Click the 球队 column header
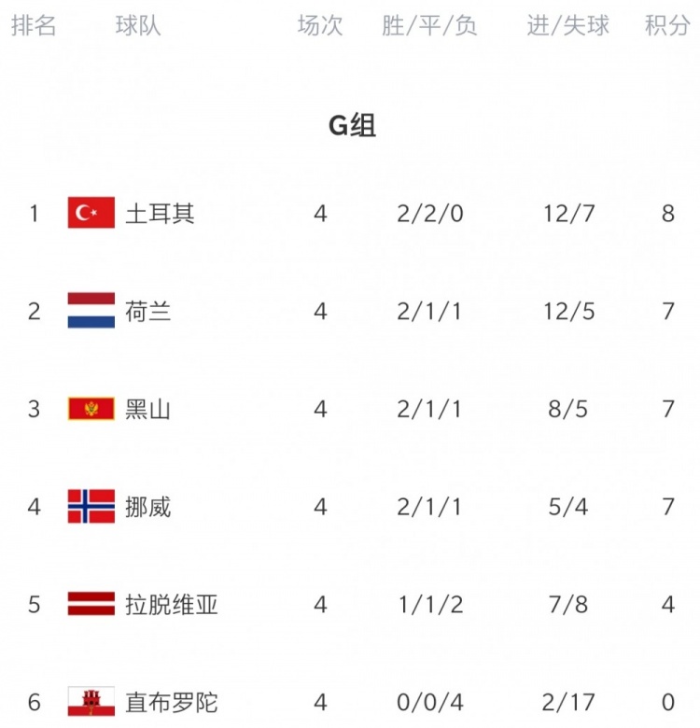 coord(138,25)
